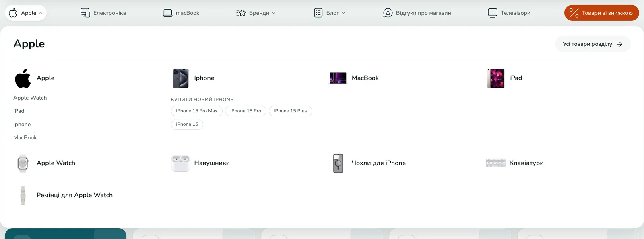Click Усі товари розділу button
The width and height of the screenshot is (644, 239).
(593, 44)
